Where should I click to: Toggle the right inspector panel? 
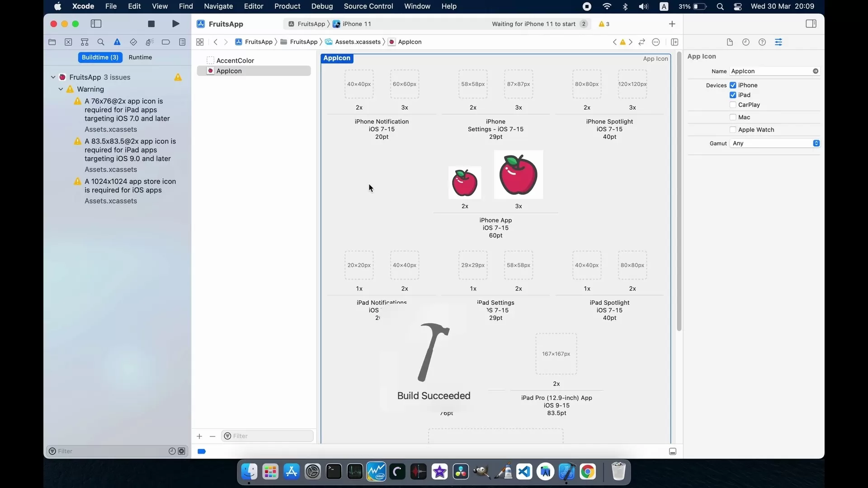point(811,24)
